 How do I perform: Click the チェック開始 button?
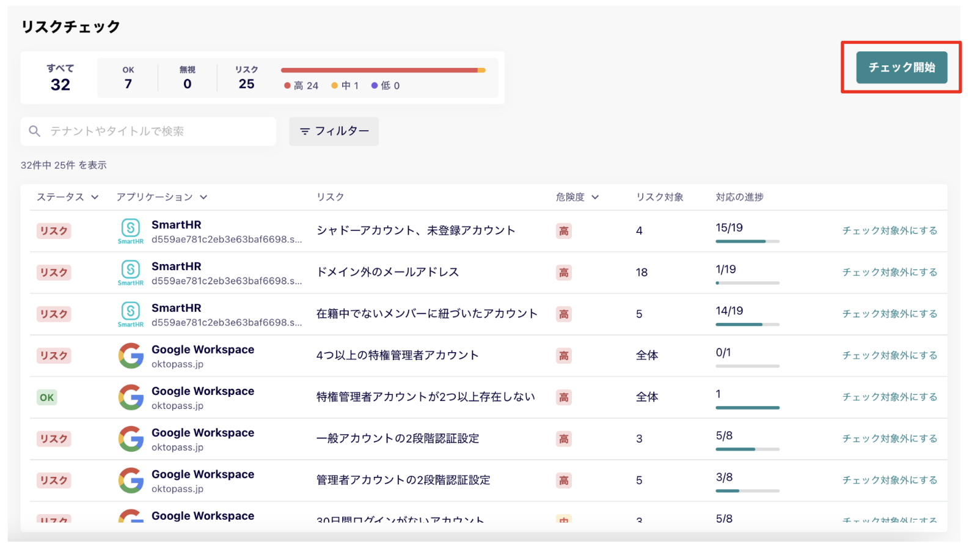[x=901, y=67]
